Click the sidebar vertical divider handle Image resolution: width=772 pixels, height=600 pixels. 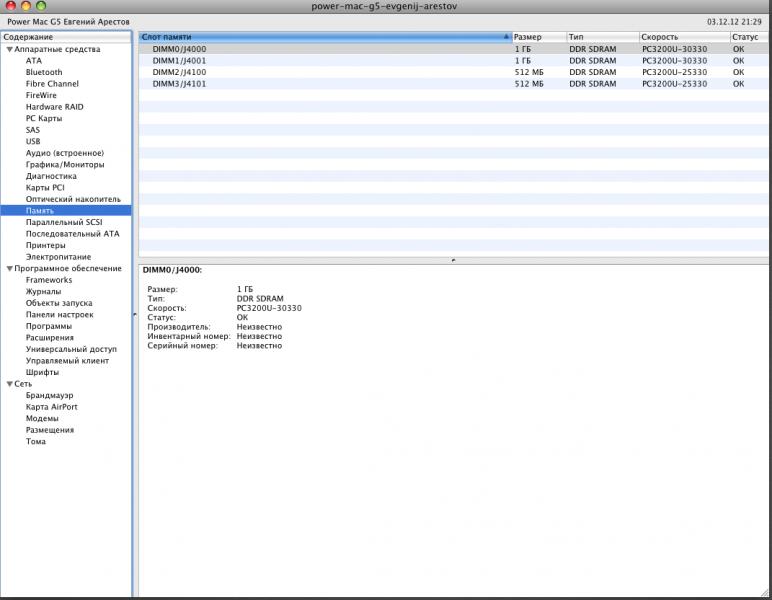point(134,314)
